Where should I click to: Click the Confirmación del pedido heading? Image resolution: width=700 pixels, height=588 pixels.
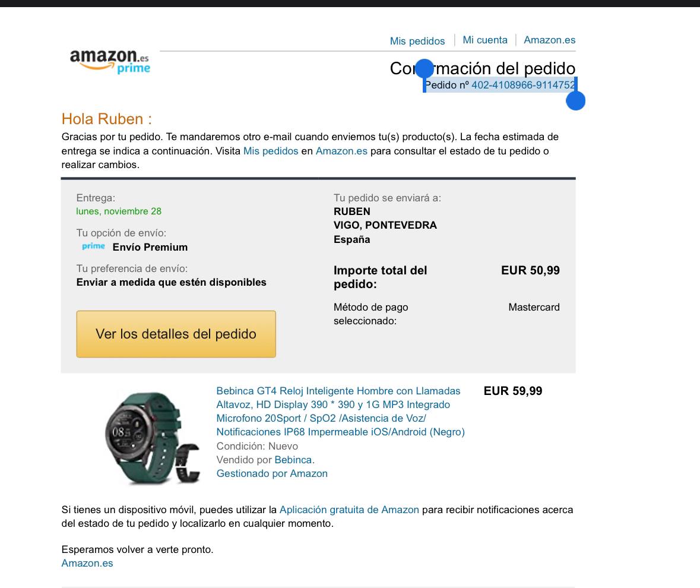click(483, 68)
